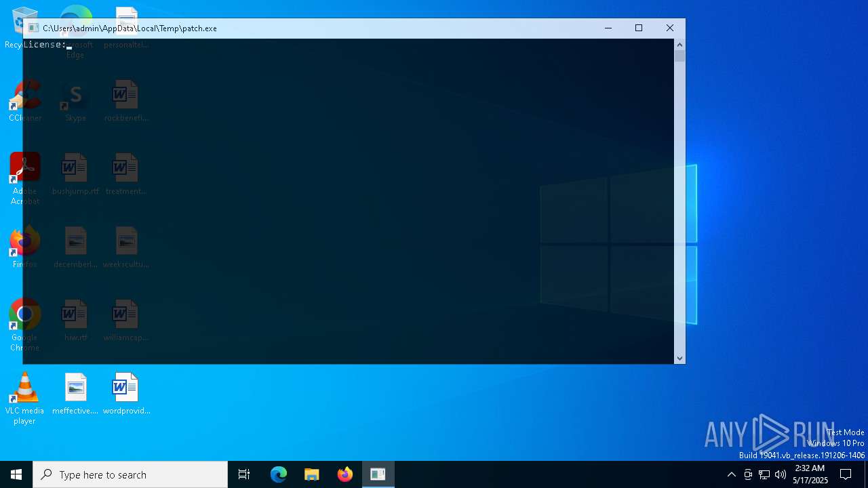Select the wordprovid Word document icon
868x488 pixels.
(x=126, y=394)
